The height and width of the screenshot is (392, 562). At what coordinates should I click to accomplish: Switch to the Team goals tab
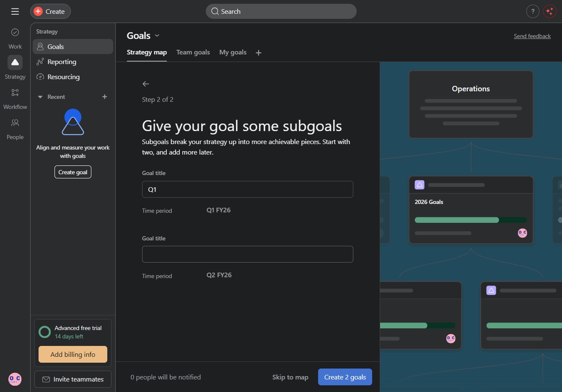tap(193, 52)
